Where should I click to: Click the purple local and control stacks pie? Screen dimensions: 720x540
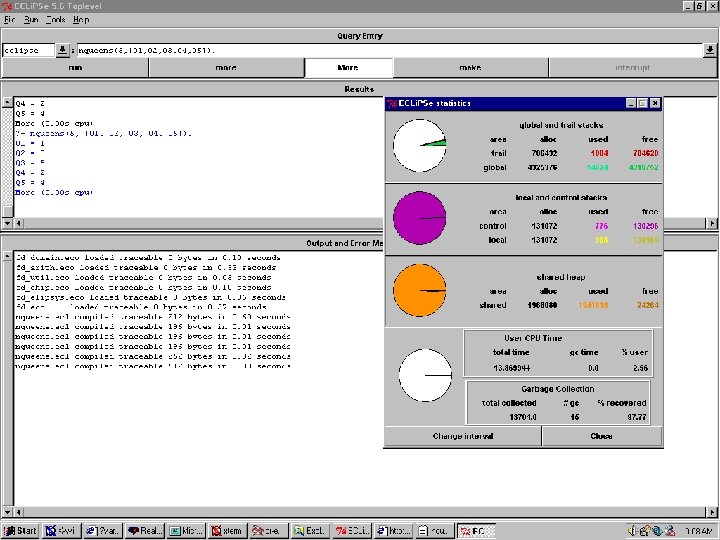419,218
